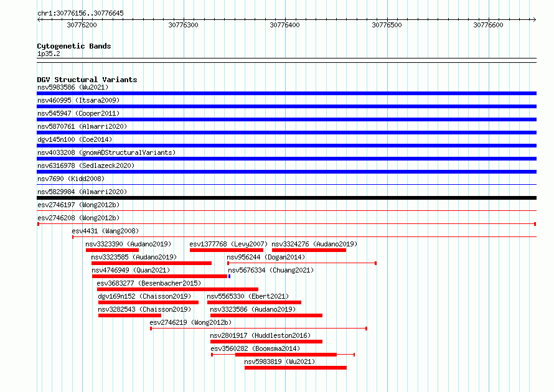Click the red bar under nsv5983819
554x392 pixels.
[296, 368]
